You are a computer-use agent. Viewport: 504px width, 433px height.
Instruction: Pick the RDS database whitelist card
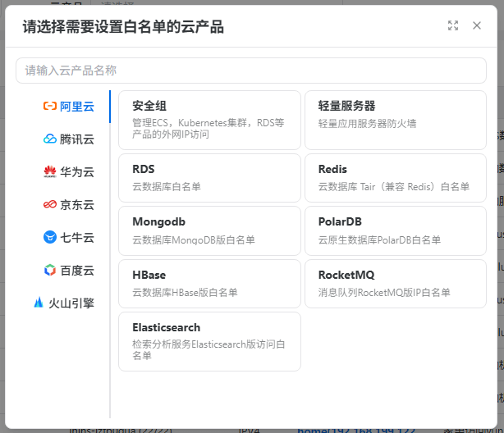[209, 177]
